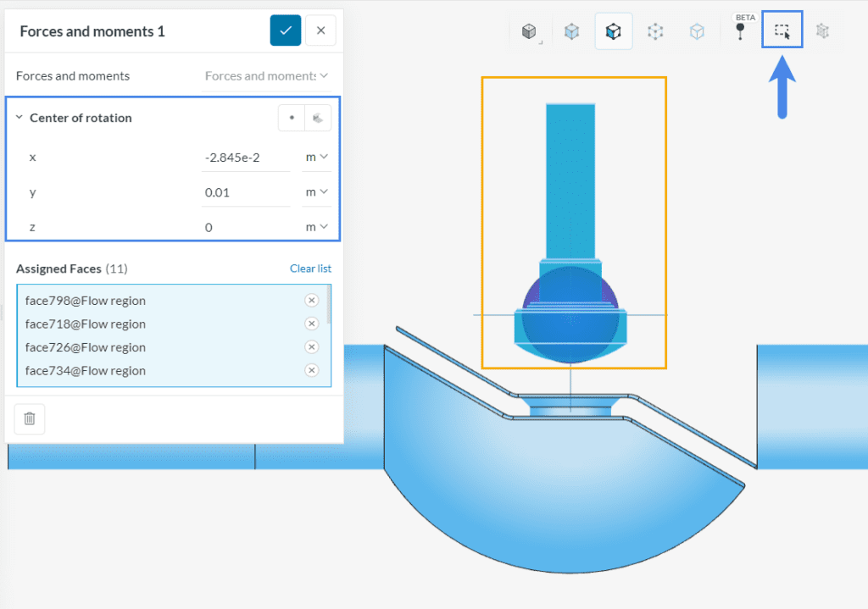Remove face798@Flow region from assigned faces
This screenshot has height=609, width=868.
coord(312,300)
